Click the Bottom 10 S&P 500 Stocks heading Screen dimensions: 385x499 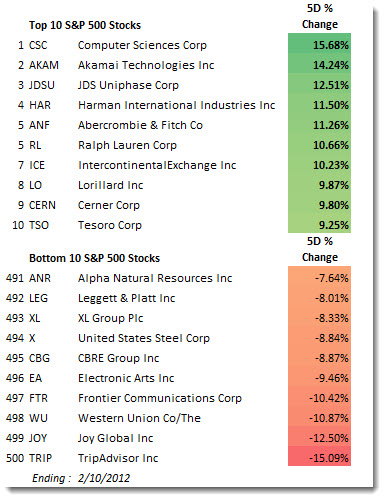95,258
